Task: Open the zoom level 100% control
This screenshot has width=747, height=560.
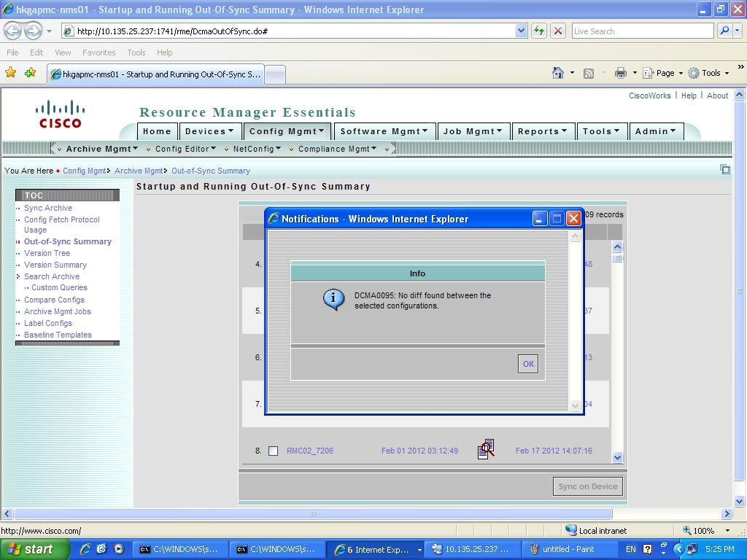Action: point(706,531)
